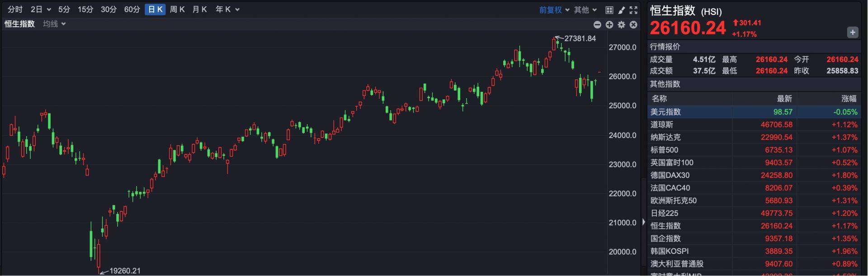
Task: Zoom out the chart with minus icon
Action: (597, 25)
